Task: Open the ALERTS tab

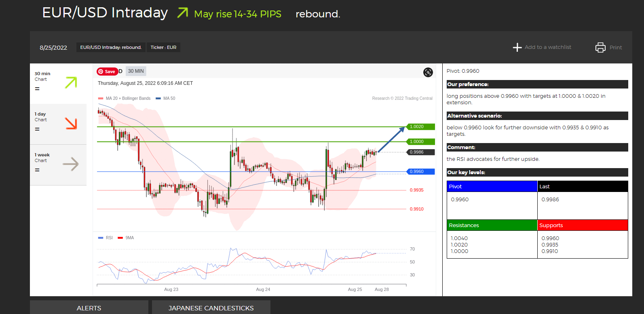Action: (x=89, y=308)
